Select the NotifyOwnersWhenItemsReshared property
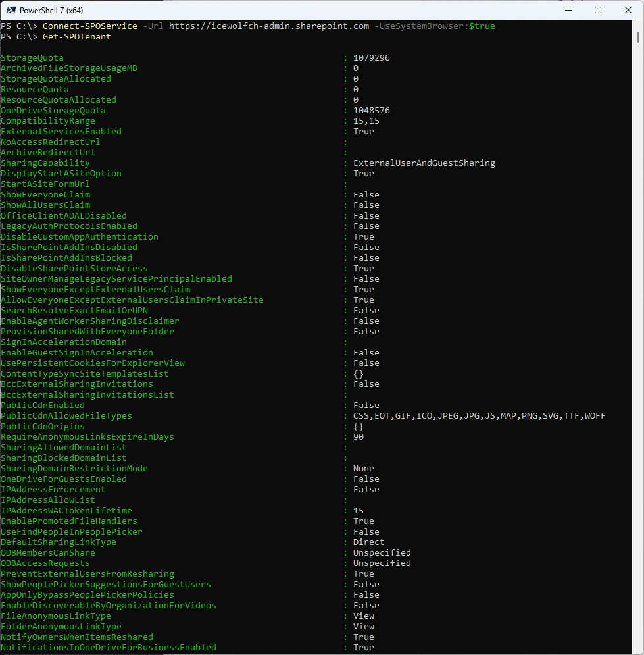 pyautogui.click(x=77, y=637)
